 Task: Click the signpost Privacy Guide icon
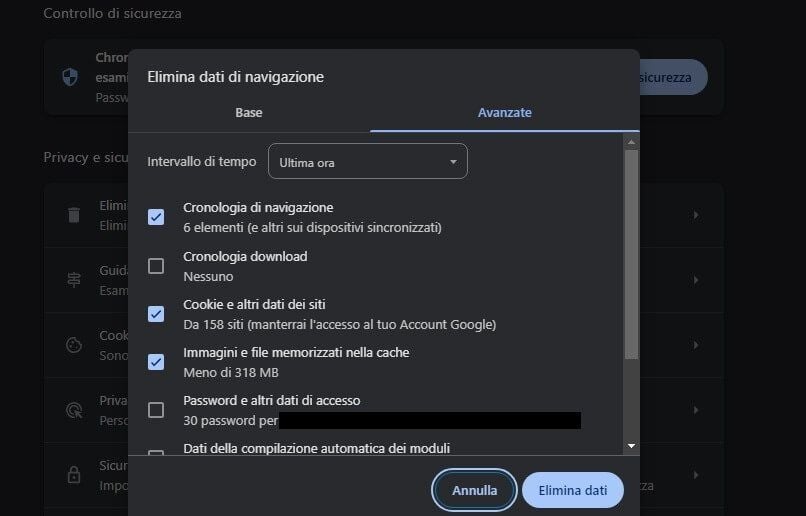pyautogui.click(x=74, y=280)
